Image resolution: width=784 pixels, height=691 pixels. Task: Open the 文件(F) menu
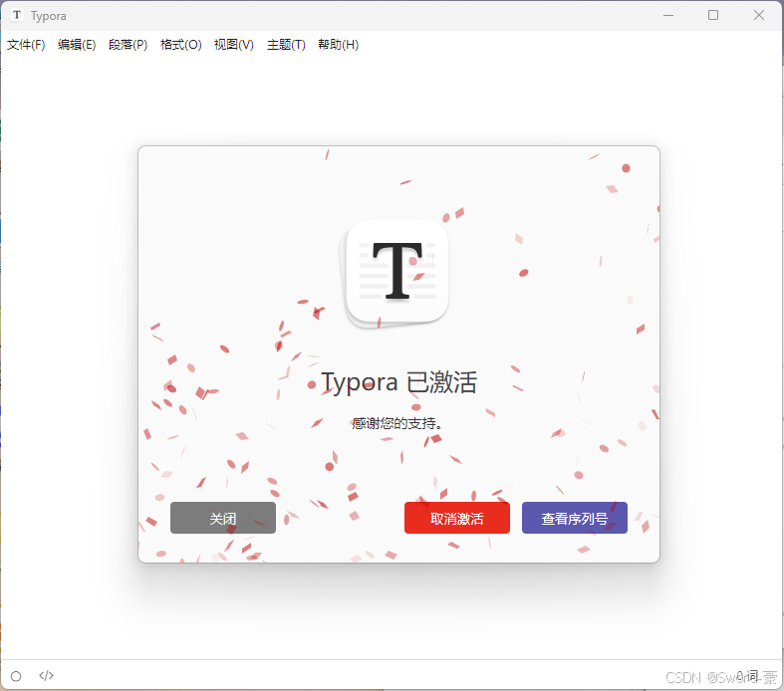(26, 45)
